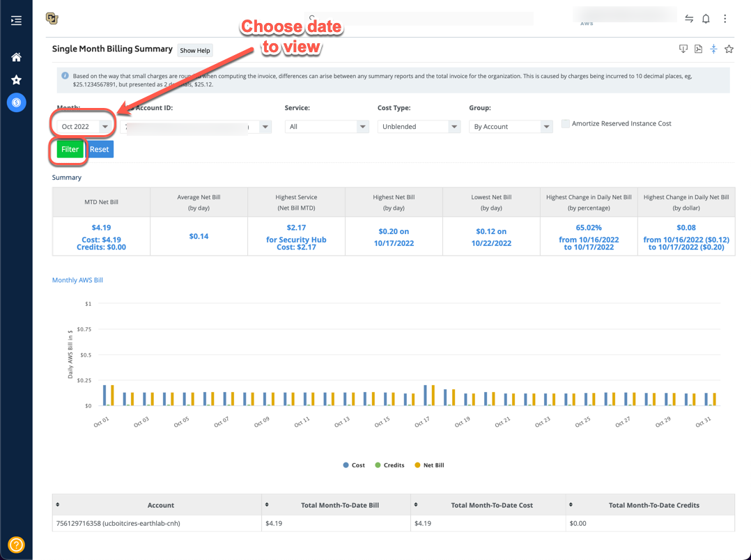Open the notifications bell icon
751x560 pixels.
coord(706,19)
